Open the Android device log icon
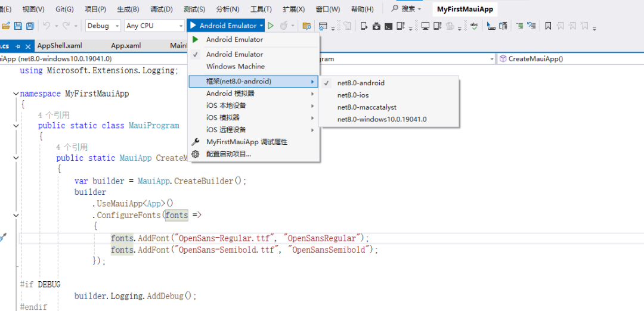 401,26
